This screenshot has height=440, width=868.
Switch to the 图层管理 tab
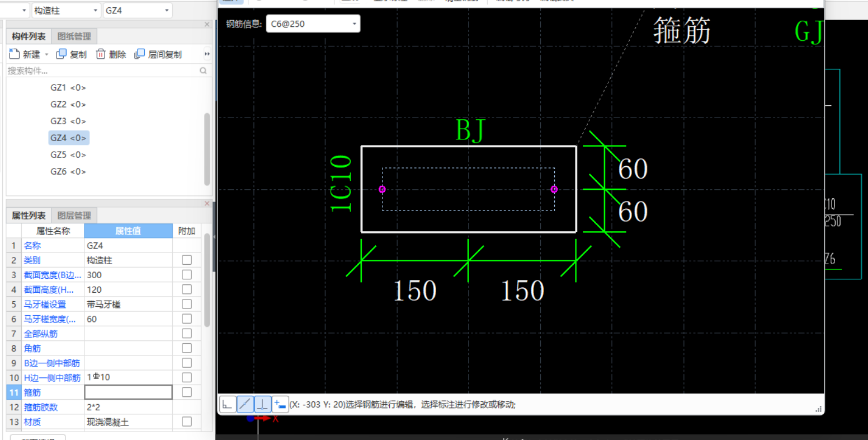74,216
